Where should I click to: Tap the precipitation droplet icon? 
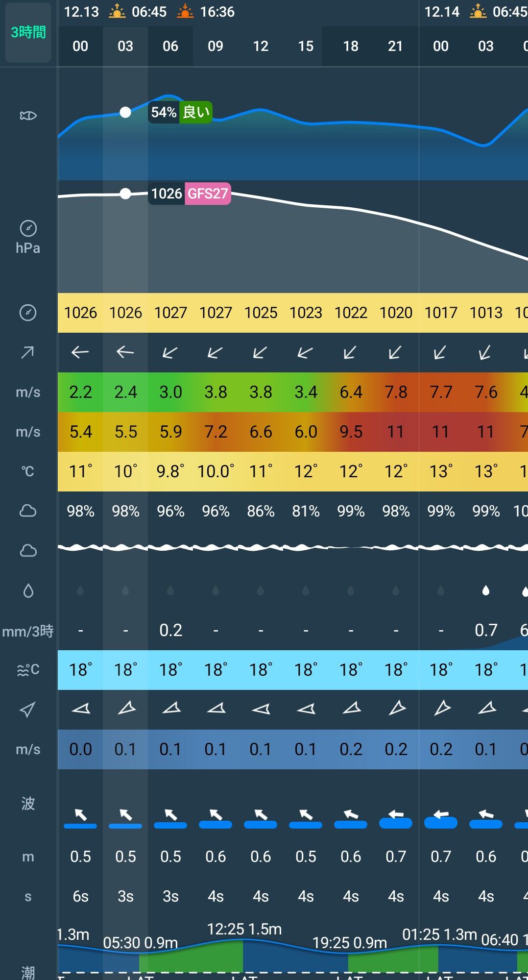28,591
